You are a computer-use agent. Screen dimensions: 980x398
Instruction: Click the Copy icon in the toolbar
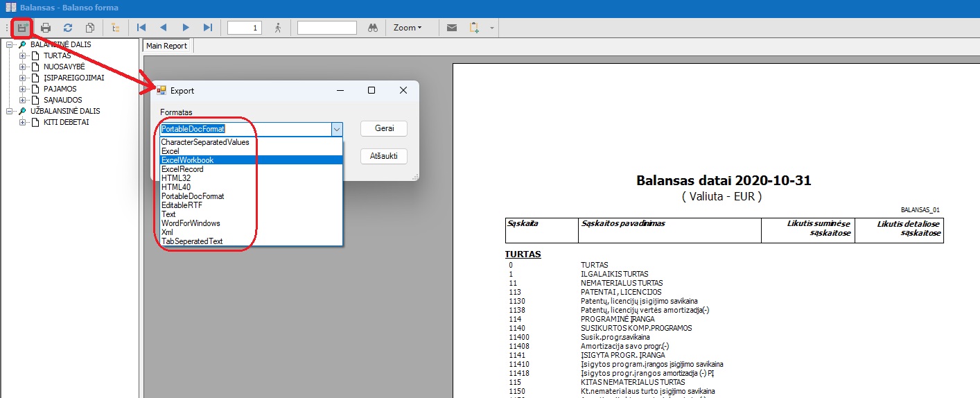tap(90, 28)
